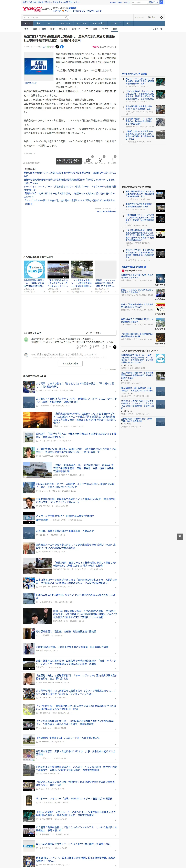Toggle the コメント非表示 checkbox

click(102, 370)
